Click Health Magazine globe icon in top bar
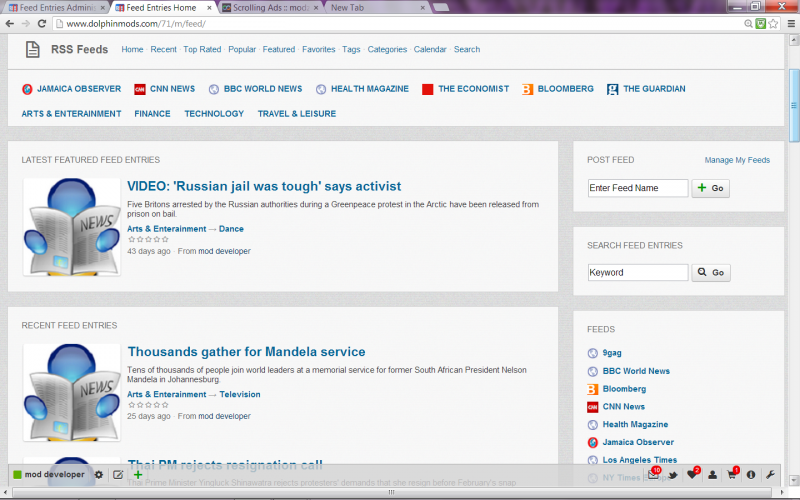The height and width of the screenshot is (500, 800). tap(321, 89)
